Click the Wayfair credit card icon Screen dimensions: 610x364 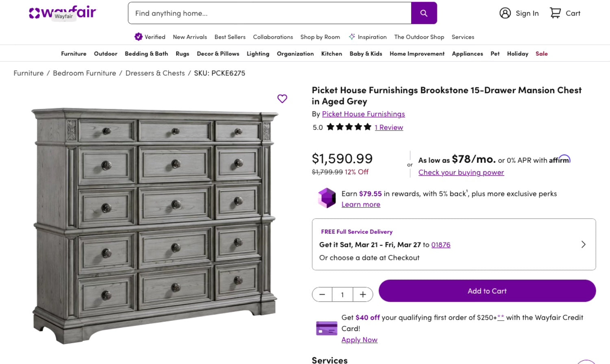point(327,328)
